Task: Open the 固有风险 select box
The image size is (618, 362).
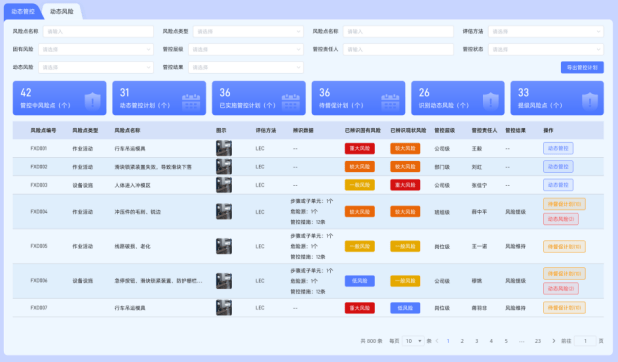Action: point(96,49)
